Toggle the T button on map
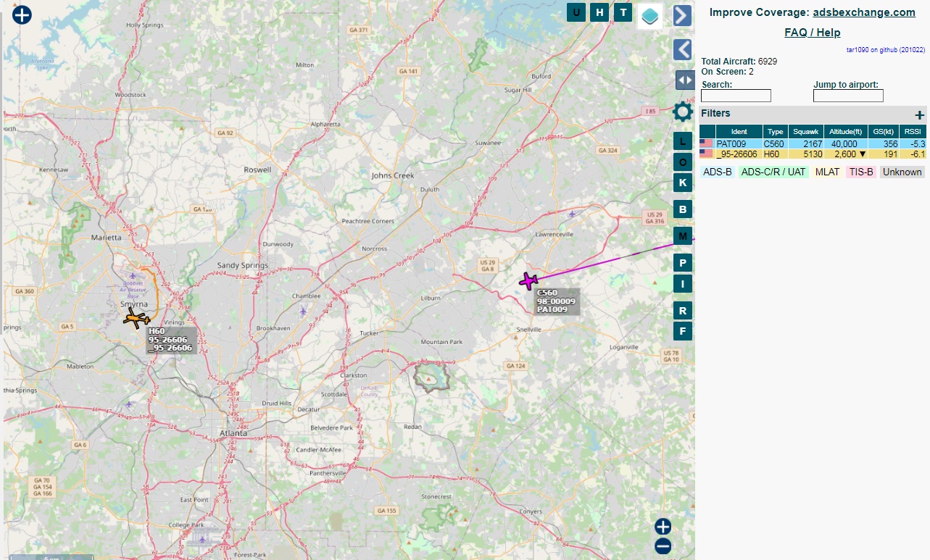The width and height of the screenshot is (930, 560). tap(623, 12)
